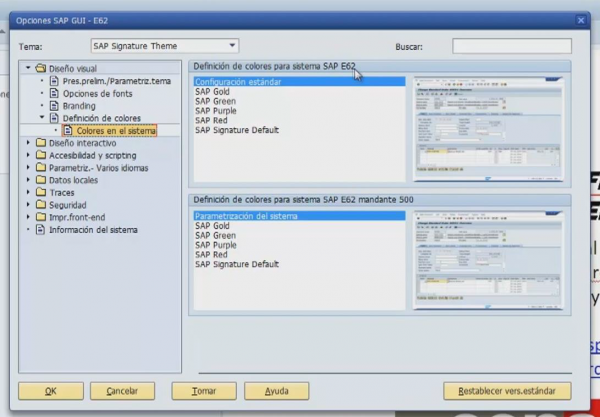Choose SAP Purple in the mandante 500 list
Screen dimensions: 600x417
point(216,245)
